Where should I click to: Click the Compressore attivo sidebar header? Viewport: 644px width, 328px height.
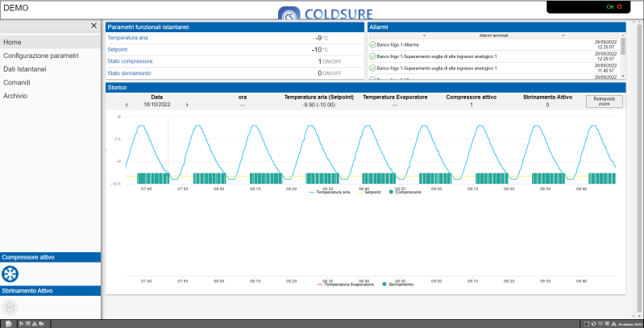click(x=50, y=257)
